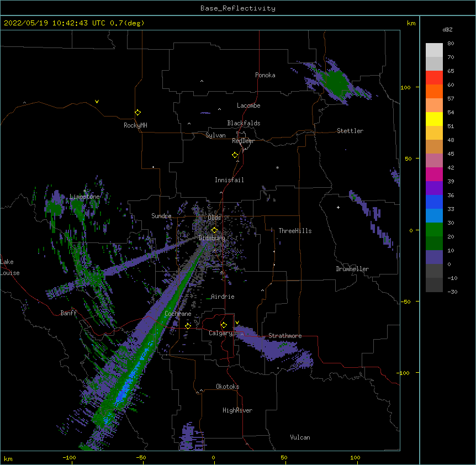Click the yellow radar site marker near Olds

[x=214, y=230]
